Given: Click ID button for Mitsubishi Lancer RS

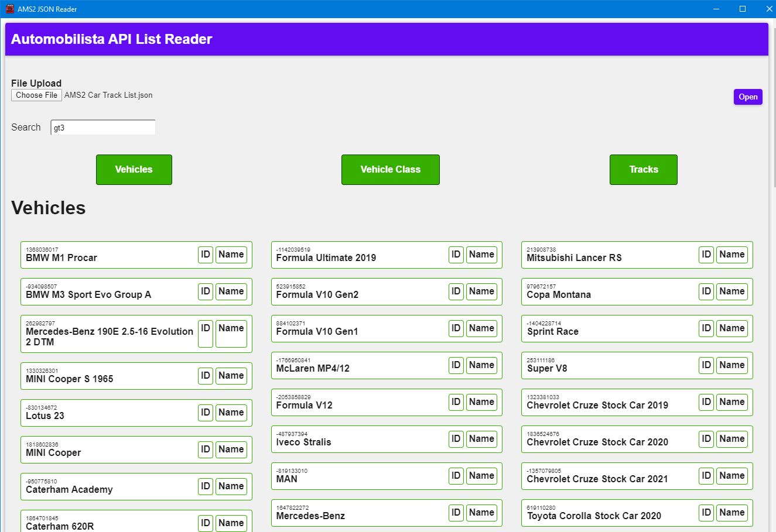Looking at the screenshot, I should (707, 255).
